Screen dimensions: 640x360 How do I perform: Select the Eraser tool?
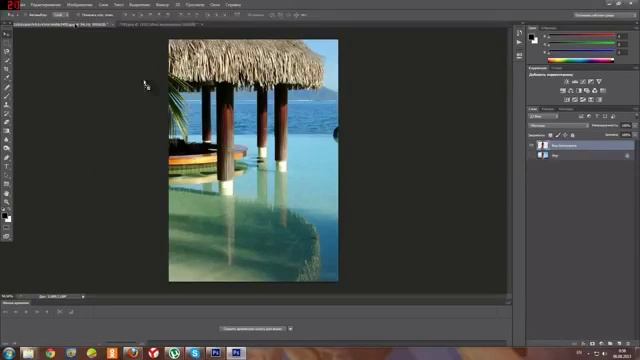tap(7, 122)
